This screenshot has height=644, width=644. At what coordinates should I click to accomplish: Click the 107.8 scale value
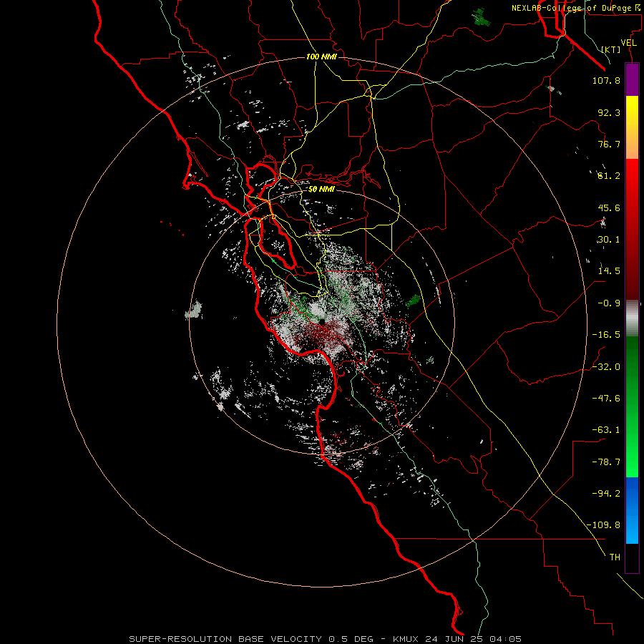pos(606,80)
